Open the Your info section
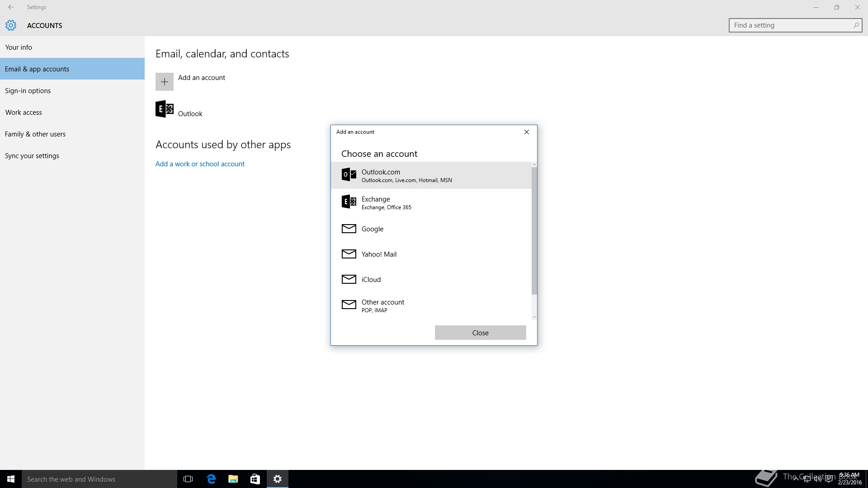The height and width of the screenshot is (488, 868). pos(72,47)
